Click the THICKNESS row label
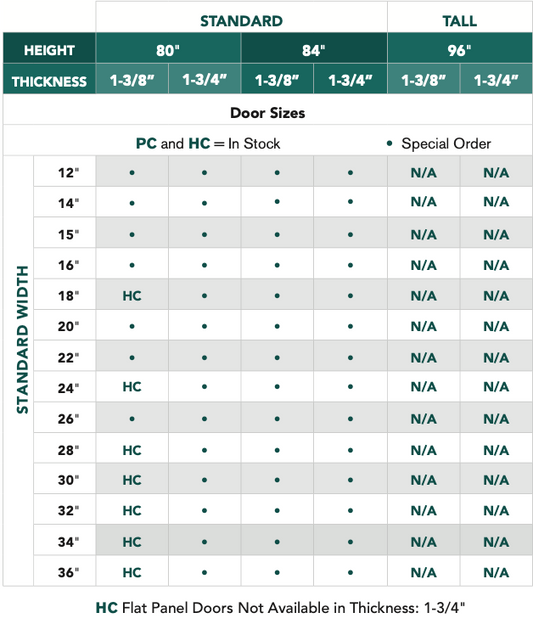Image resolution: width=533 pixels, height=624 pixels. [49, 81]
